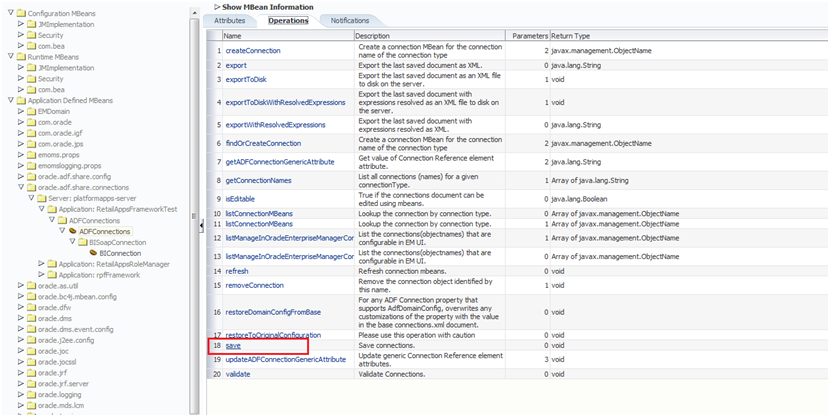Viewport: 830px width, 417px height.
Task: Open the refresh operation link
Action: pos(237,271)
